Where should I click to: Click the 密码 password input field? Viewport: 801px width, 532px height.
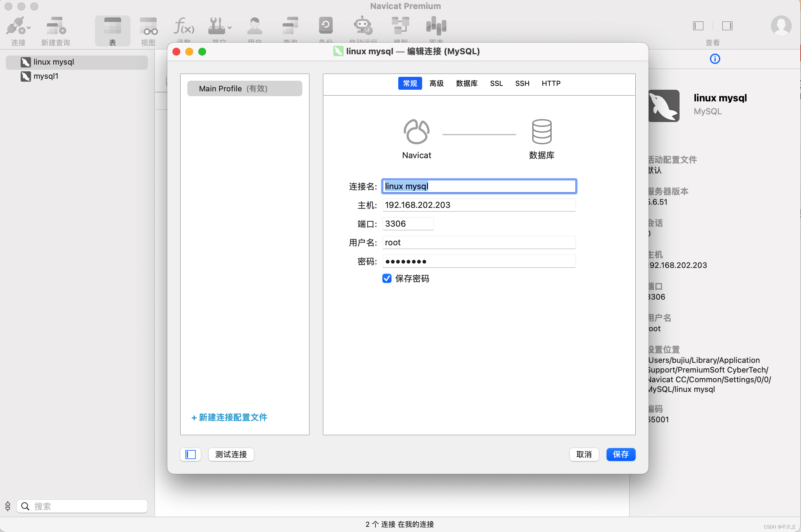479,261
